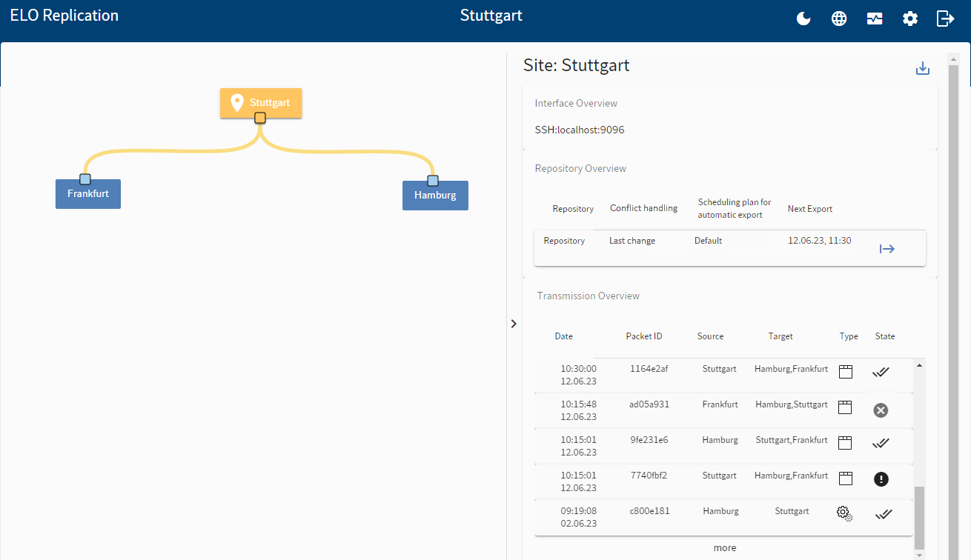
Task: Click Last change conflict handling cell
Action: click(632, 241)
